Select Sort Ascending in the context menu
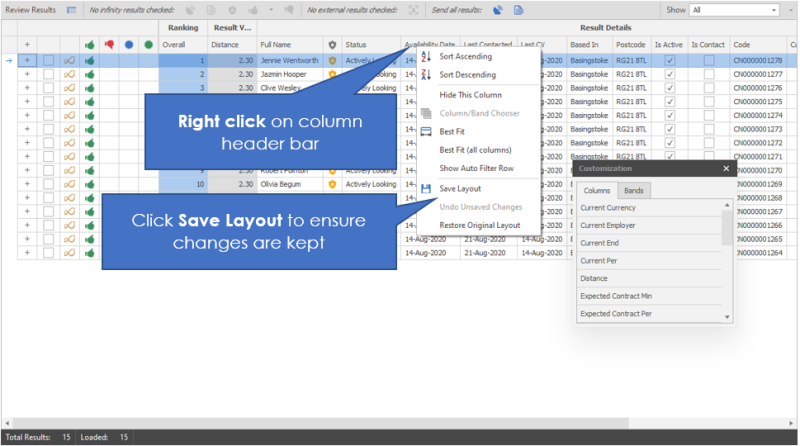 (465, 57)
